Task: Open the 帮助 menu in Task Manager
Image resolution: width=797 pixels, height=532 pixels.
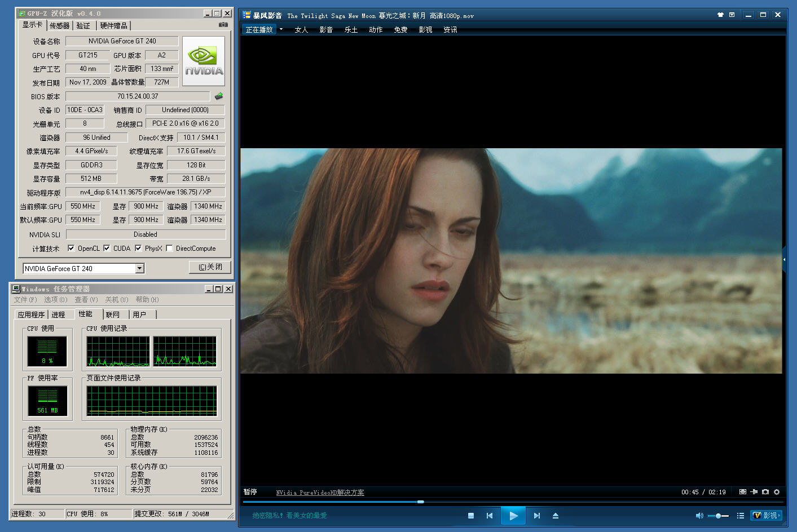Action: (x=147, y=300)
